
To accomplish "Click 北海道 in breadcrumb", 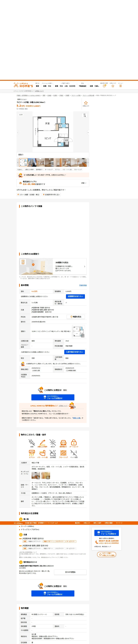I will coord(49,96).
